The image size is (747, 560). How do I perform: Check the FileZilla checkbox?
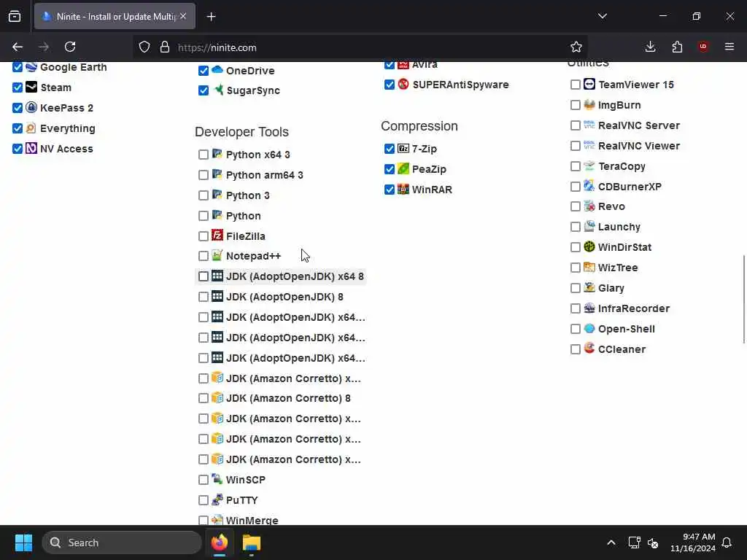204,236
